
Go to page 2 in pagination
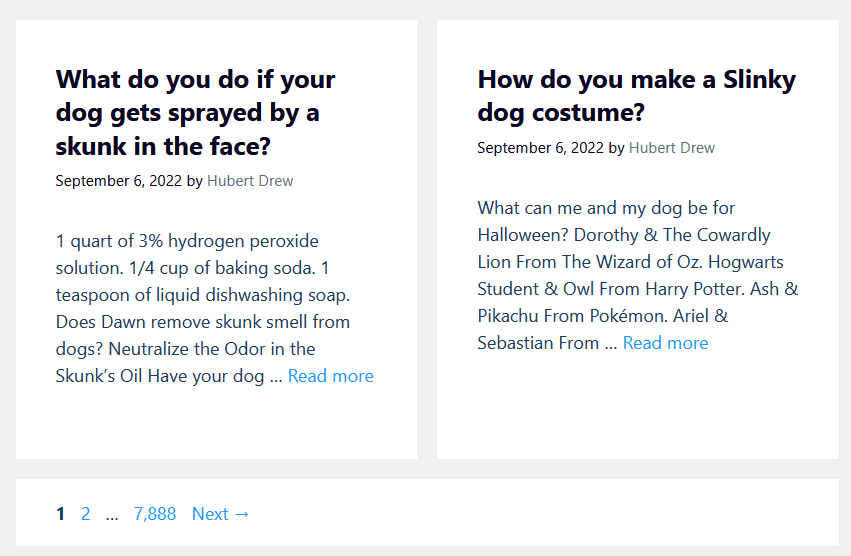(86, 514)
